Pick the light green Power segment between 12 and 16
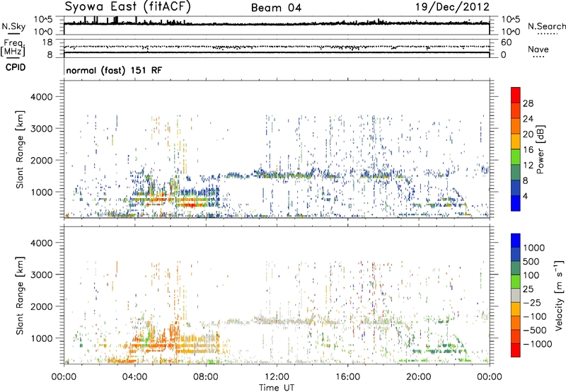The height and width of the screenshot is (392, 566). 516,156
